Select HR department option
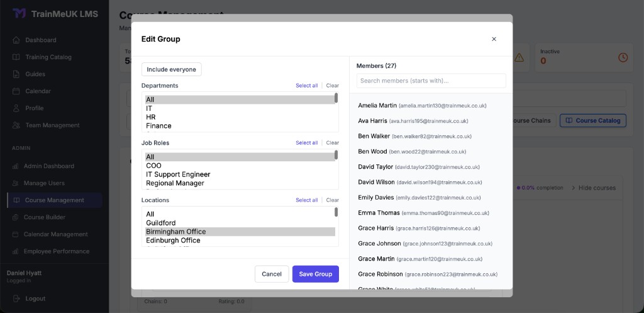This screenshot has width=644, height=313. coord(240,117)
